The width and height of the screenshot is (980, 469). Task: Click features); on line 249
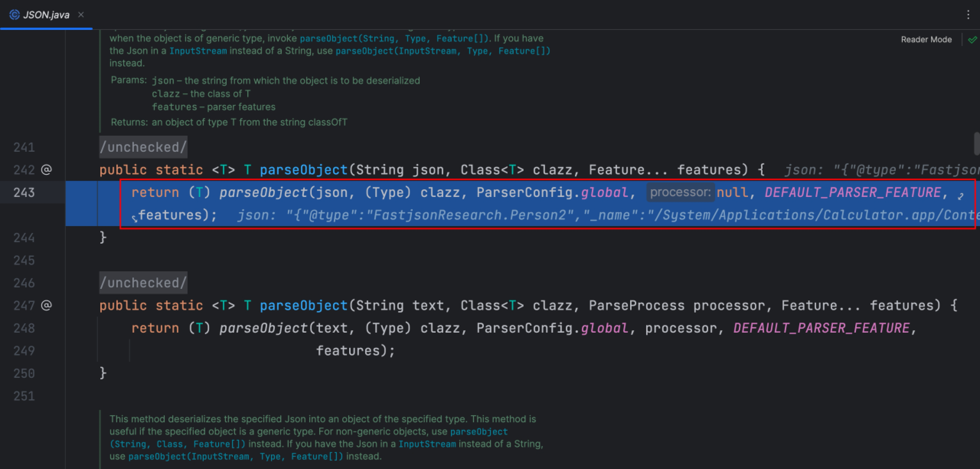click(355, 351)
